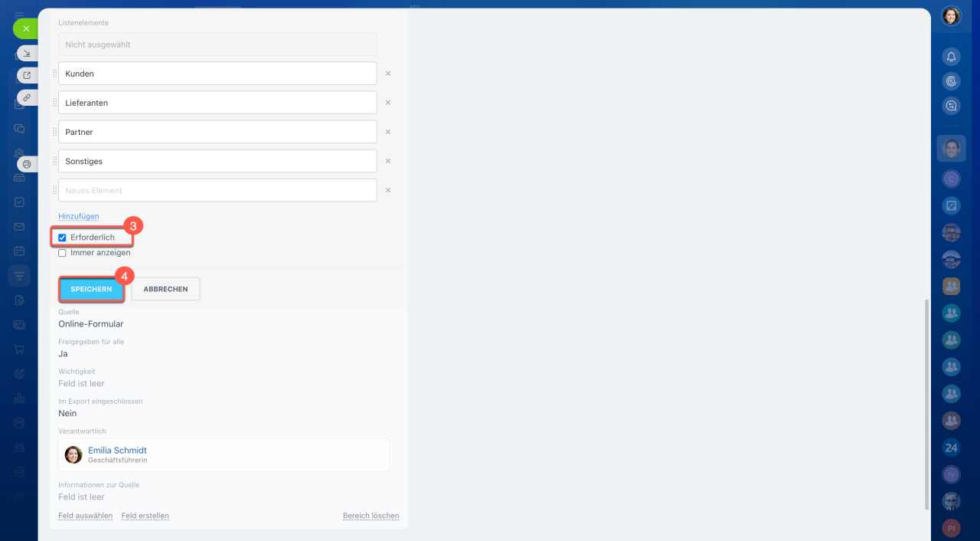Click the drag handle beside Kunden
This screenshot has height=541, width=980.
[54, 74]
